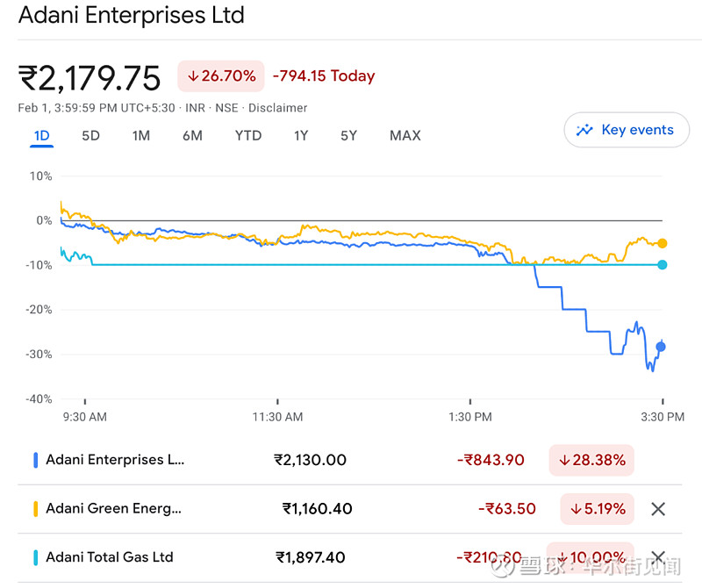Select the YTD chart view

click(x=248, y=136)
